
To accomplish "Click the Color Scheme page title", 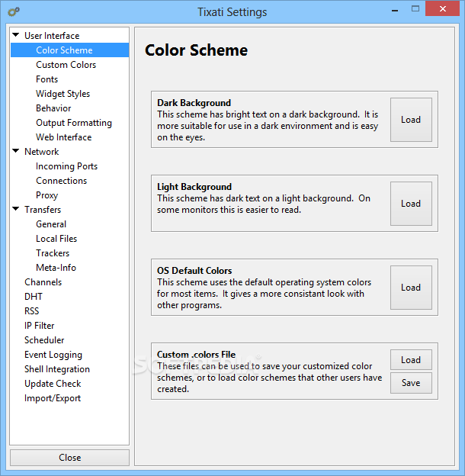I will [x=196, y=50].
